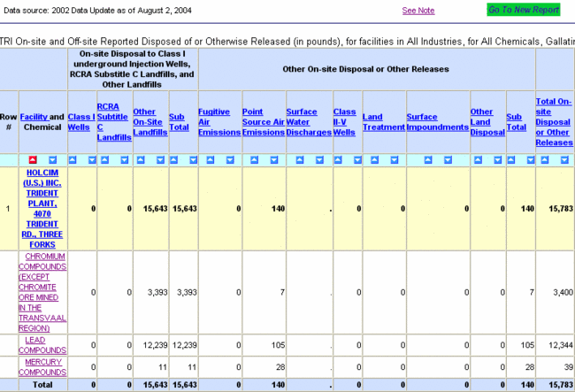Click the Go To New Report button

[x=523, y=10]
